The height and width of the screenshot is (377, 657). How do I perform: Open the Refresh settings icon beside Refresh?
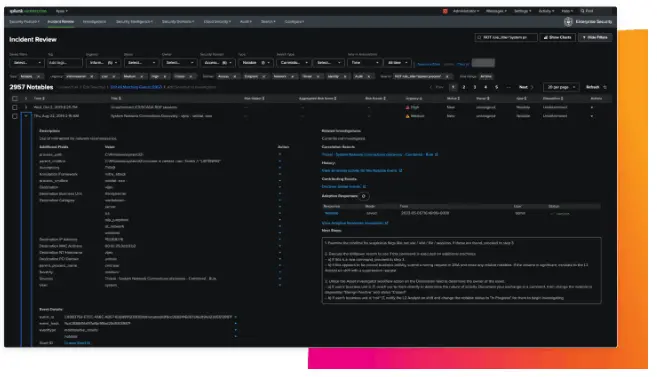click(x=605, y=87)
